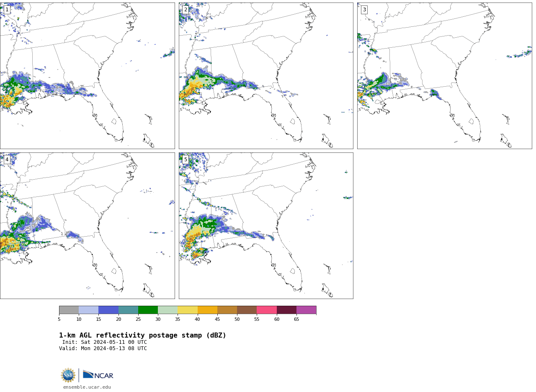Click the panel number 1 label
536x392 pixels.
coord(7,10)
